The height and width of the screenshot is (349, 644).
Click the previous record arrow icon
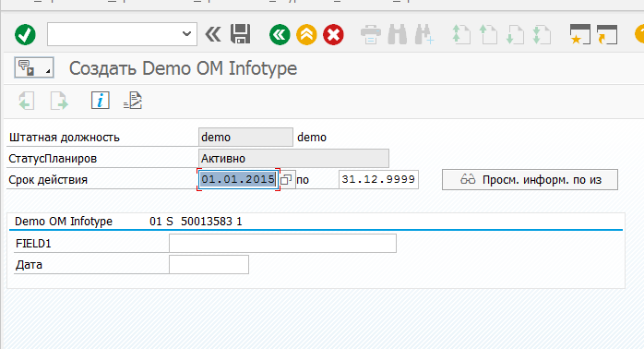click(x=27, y=101)
